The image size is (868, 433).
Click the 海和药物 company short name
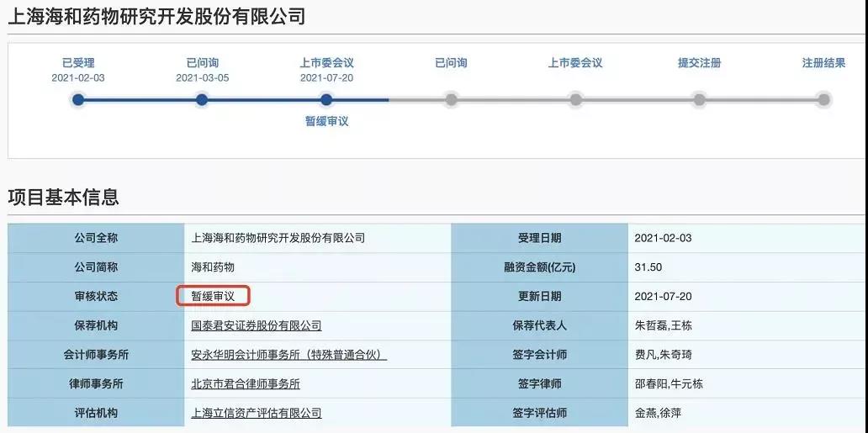213,267
